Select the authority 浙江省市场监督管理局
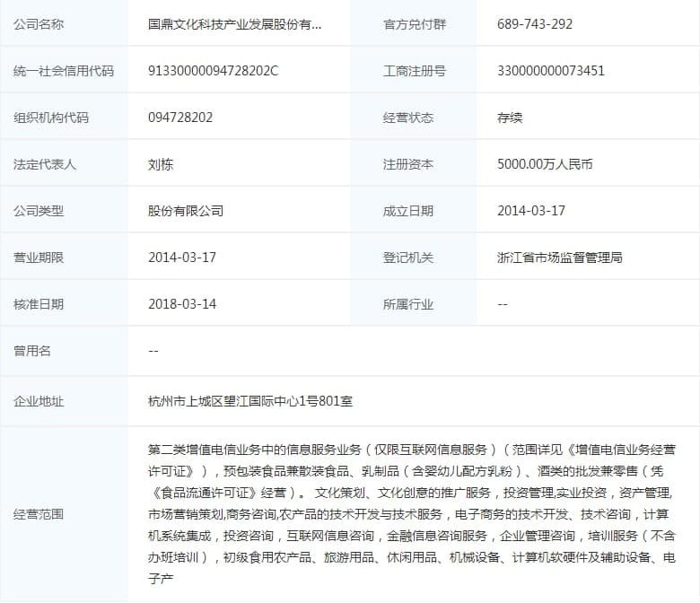 (x=560, y=258)
